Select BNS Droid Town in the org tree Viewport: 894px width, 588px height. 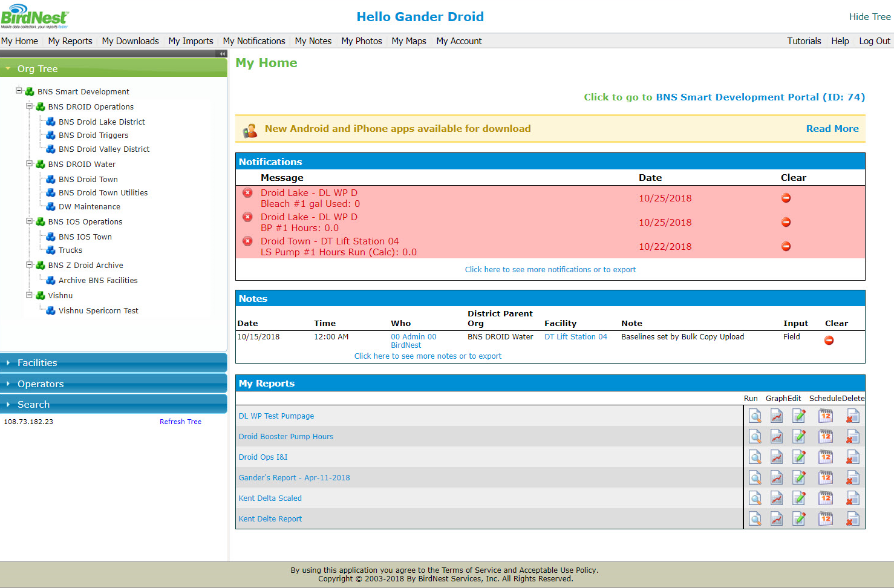[x=88, y=180]
